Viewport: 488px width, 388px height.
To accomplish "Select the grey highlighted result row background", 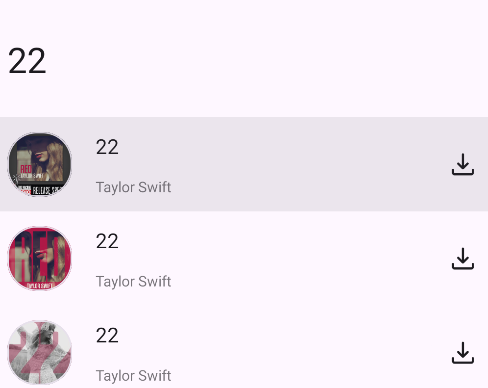I will [x=244, y=164].
